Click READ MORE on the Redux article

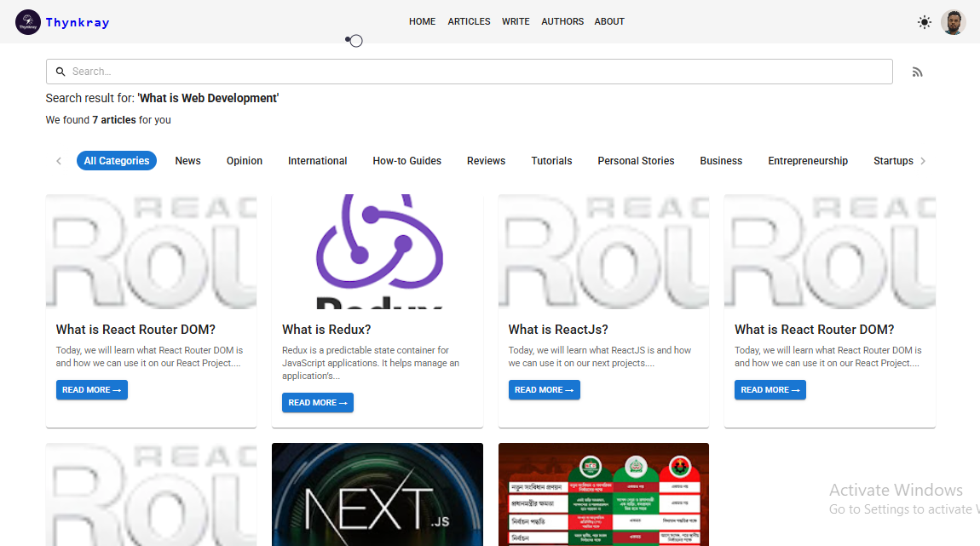pos(318,402)
